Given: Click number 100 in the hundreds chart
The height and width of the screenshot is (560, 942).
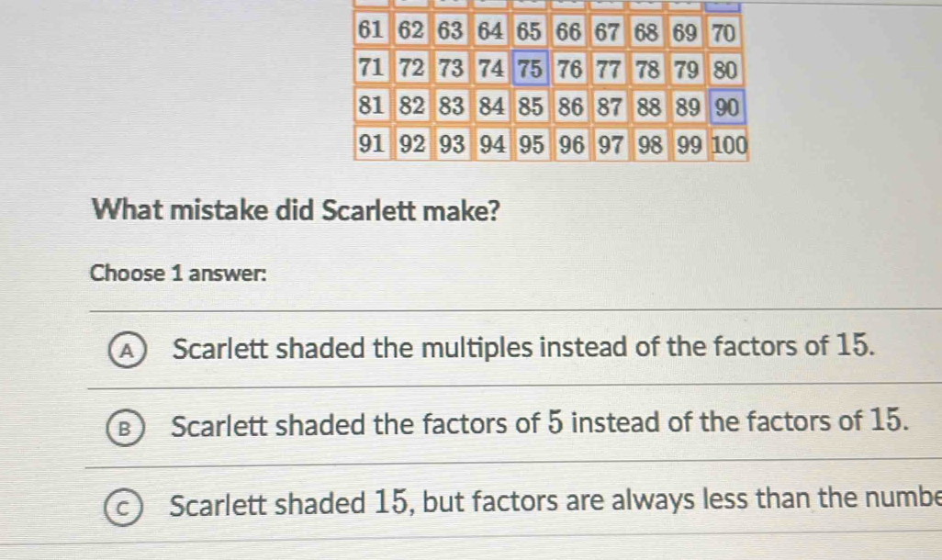Looking at the screenshot, I should (728, 143).
